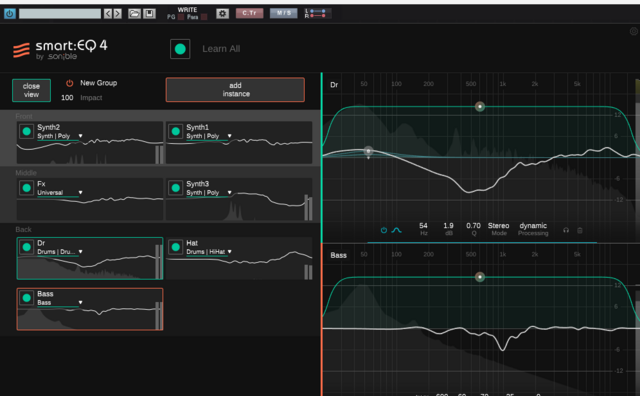Image resolution: width=640 pixels, height=396 pixels.
Task: Go to the next preset arrow
Action: (118, 13)
